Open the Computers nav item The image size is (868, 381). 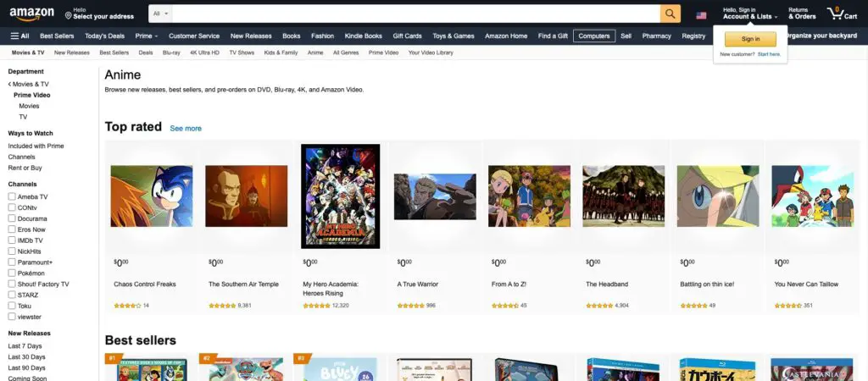point(594,36)
